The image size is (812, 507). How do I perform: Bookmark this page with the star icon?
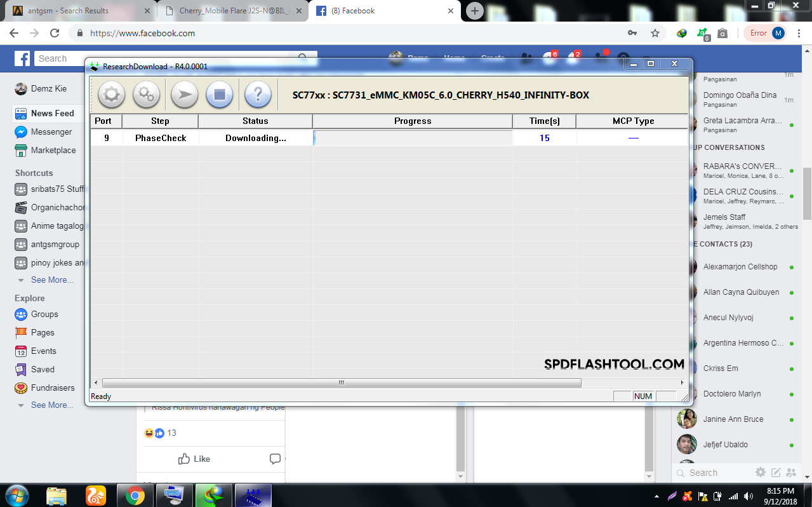(655, 33)
